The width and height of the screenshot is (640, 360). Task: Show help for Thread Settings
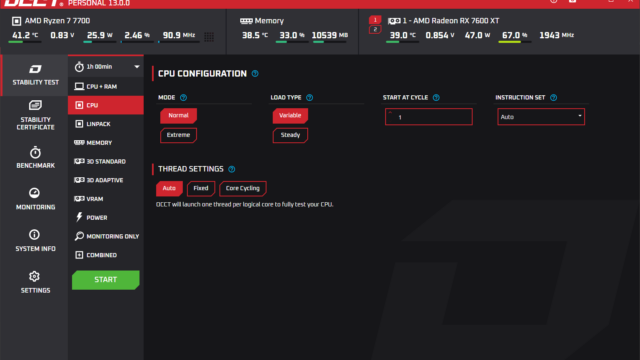(x=231, y=169)
